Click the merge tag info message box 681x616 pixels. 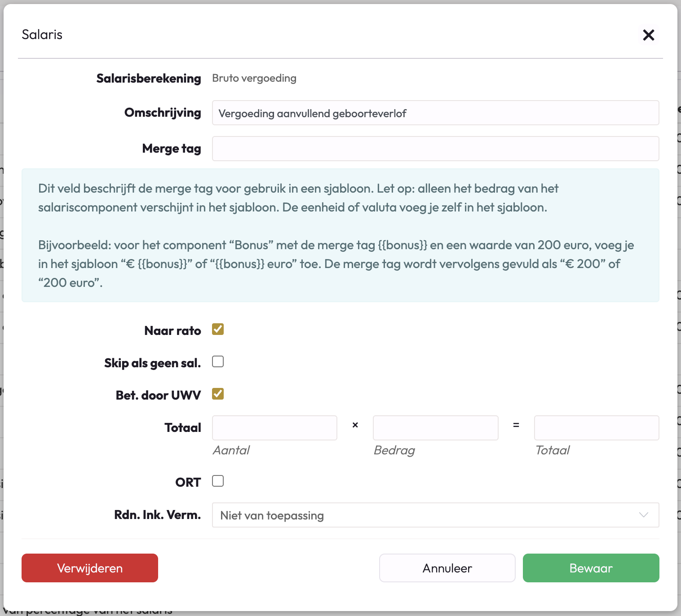[x=340, y=235]
